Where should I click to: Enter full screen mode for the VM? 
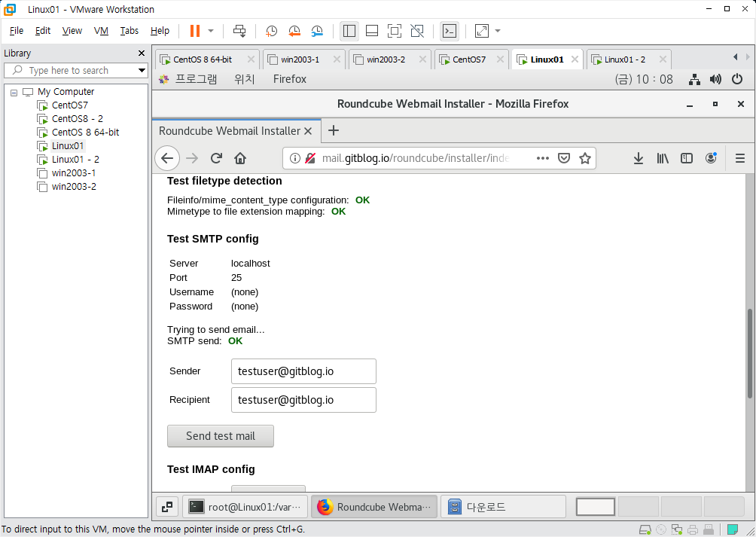(395, 31)
